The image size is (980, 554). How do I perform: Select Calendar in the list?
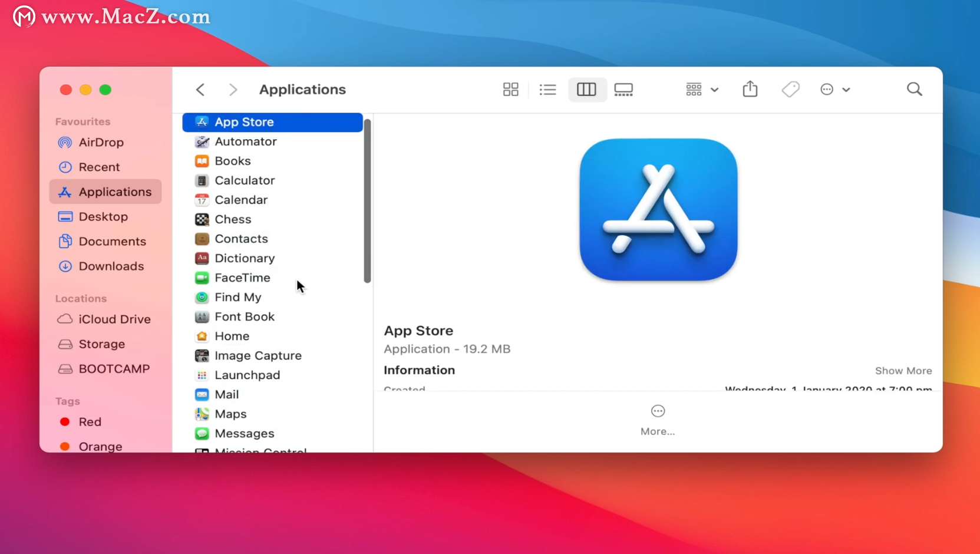tap(272, 200)
